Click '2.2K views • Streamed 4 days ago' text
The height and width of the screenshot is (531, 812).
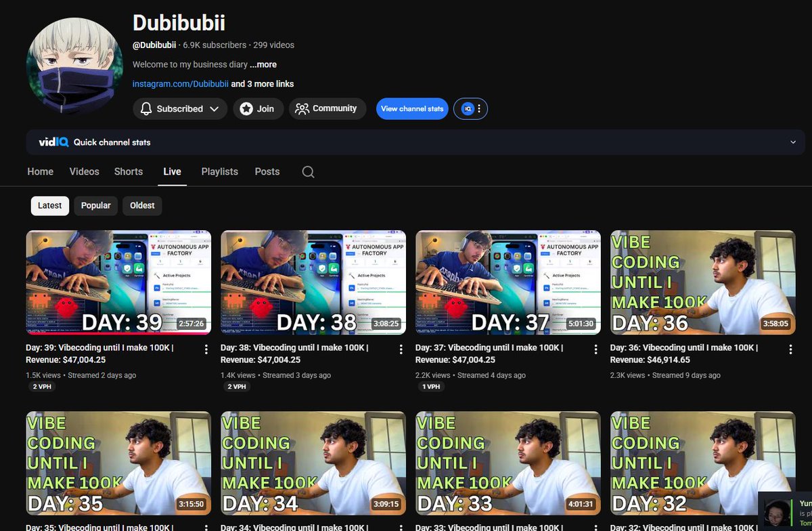[471, 375]
